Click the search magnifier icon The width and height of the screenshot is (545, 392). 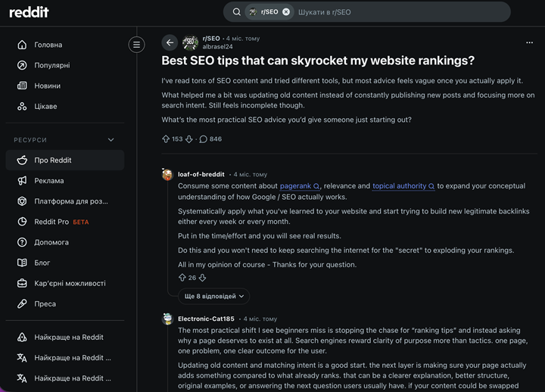click(x=237, y=12)
